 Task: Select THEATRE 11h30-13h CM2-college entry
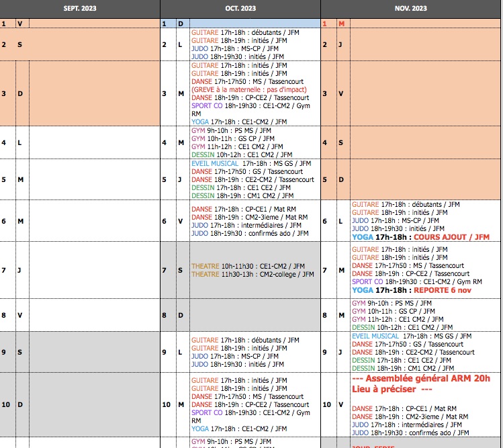pos(252,274)
